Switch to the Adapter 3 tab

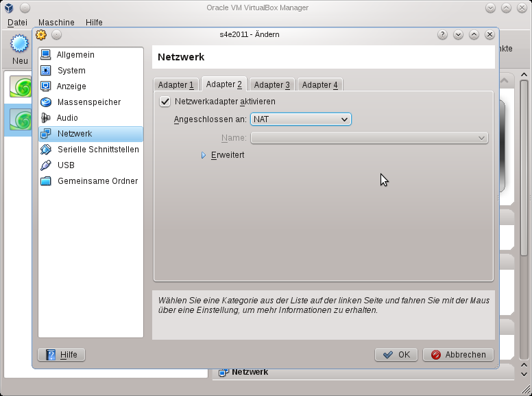click(x=272, y=84)
